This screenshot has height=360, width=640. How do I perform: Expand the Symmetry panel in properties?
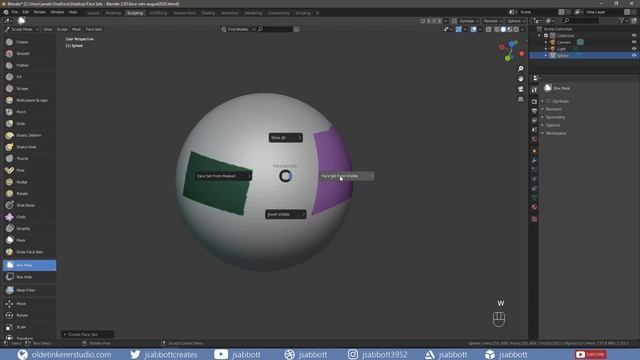[555, 117]
